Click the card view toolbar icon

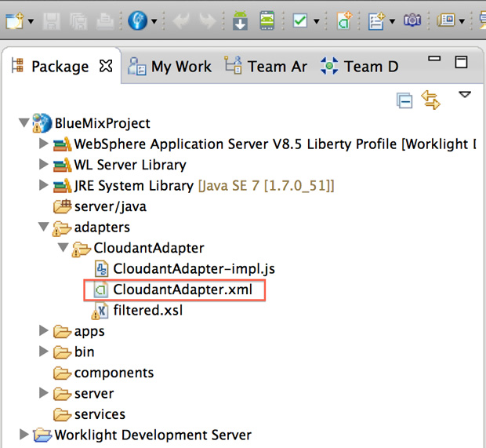click(446, 20)
